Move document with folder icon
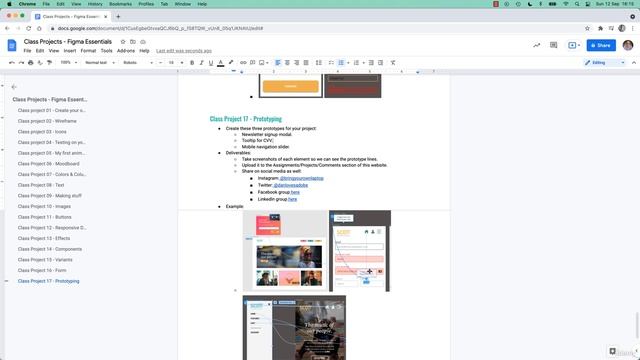640x360 pixels. (x=133, y=42)
